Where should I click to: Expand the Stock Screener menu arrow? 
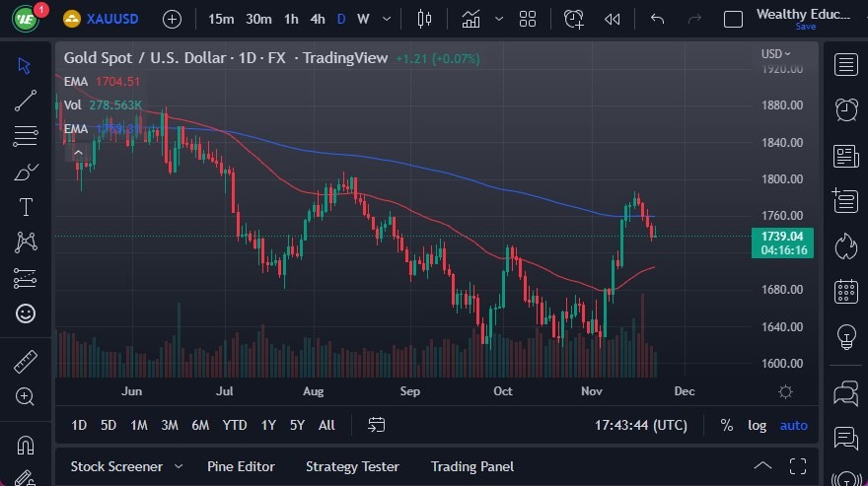[179, 466]
